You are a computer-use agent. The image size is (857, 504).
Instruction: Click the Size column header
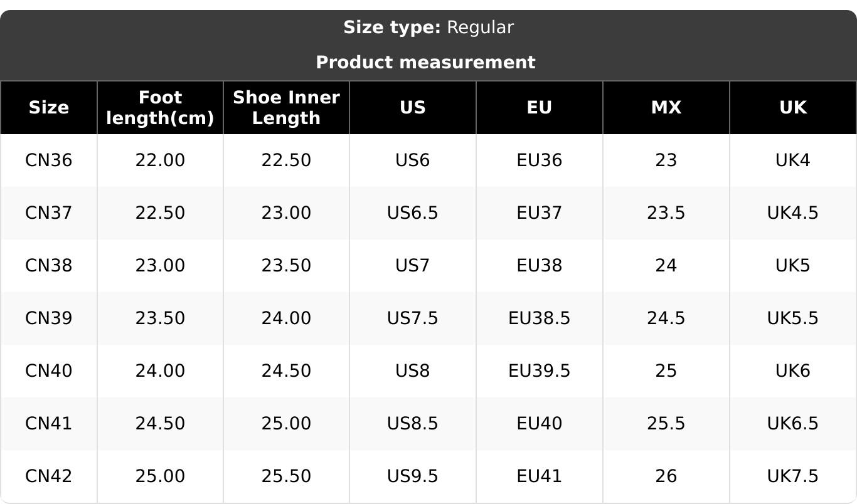(x=49, y=108)
